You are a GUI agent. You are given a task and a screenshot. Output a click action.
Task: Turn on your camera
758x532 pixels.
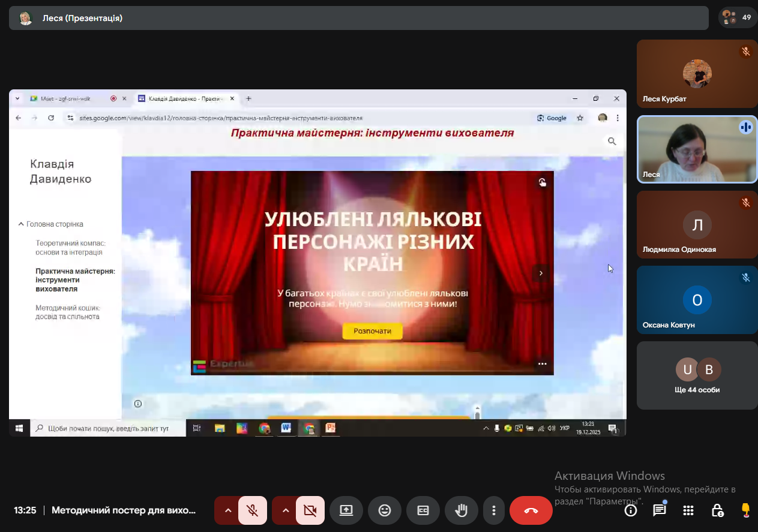tap(310, 510)
